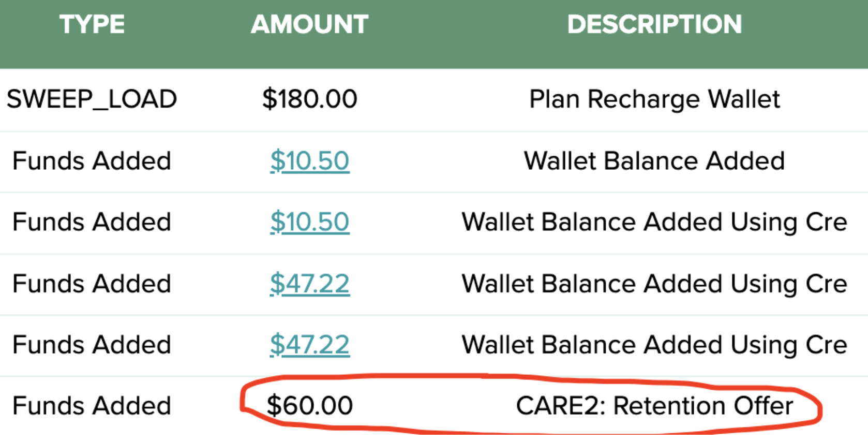Click truncated description directly above CARE2: Retention Offer

(x=654, y=345)
